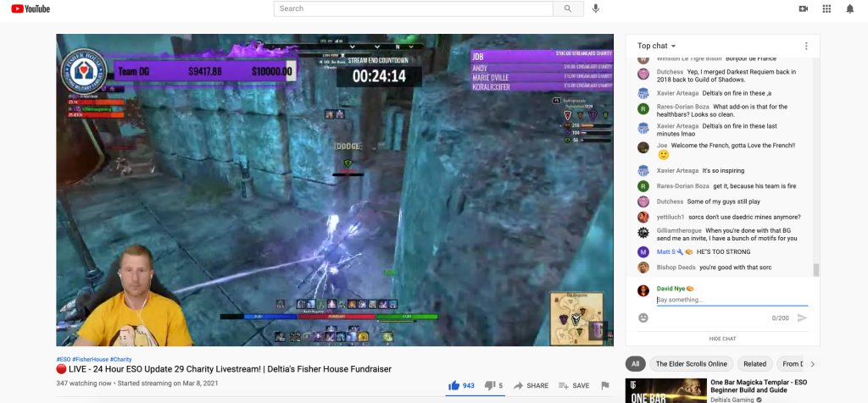868x403 pixels.
Task: Click the search magnifier button
Action: point(567,8)
